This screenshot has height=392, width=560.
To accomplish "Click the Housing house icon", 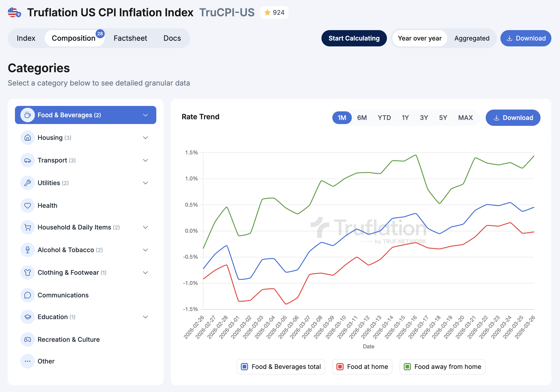I will point(28,138).
